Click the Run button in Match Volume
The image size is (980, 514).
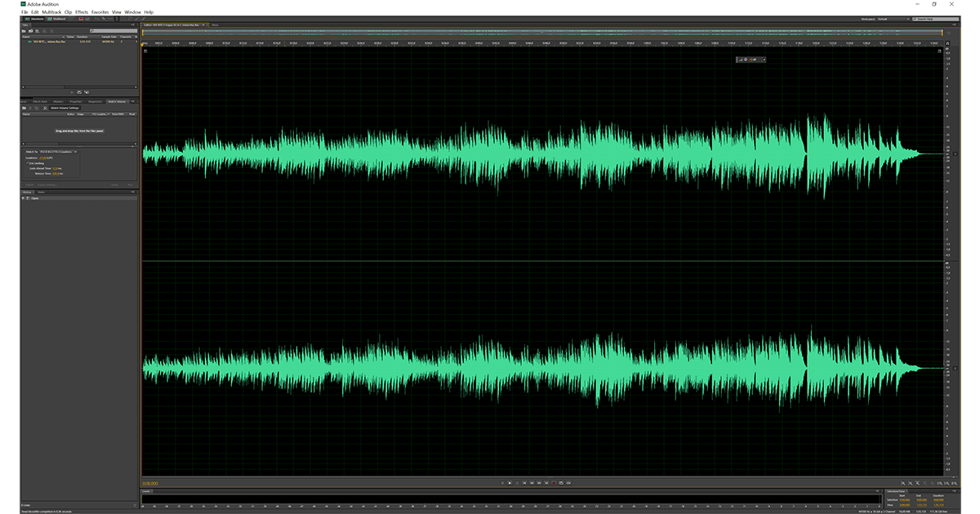click(x=130, y=184)
